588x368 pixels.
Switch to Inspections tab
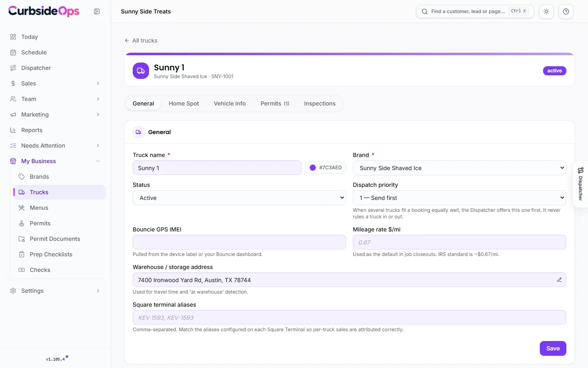320,103
